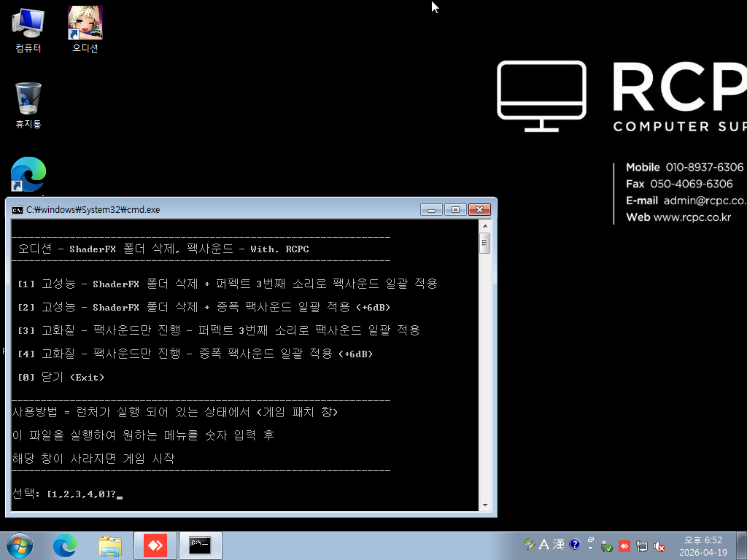The width and height of the screenshot is (747, 560).
Task: Click the 漢 Hanja conversion tray button
Action: (559, 544)
